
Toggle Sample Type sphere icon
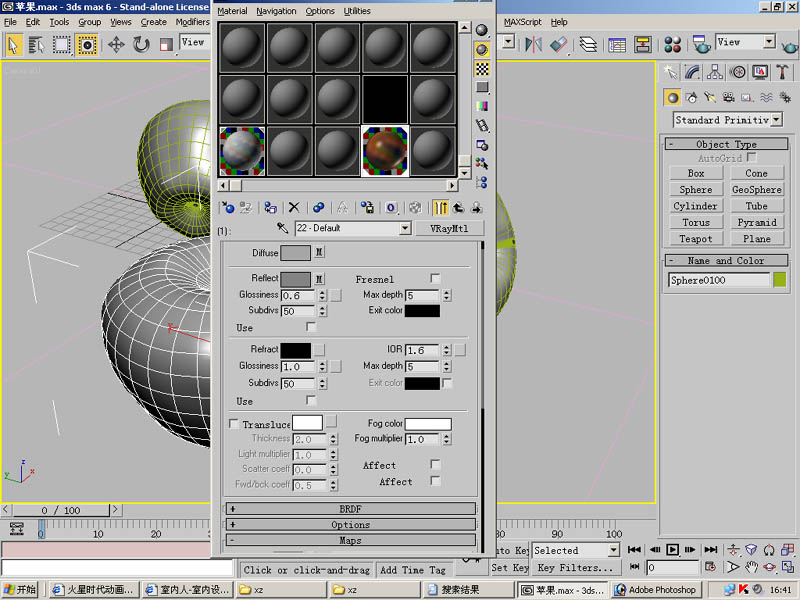(482, 30)
